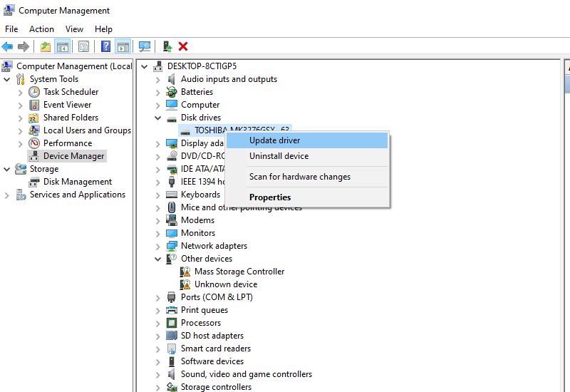Open the View menu
570x392 pixels.
pos(74,29)
